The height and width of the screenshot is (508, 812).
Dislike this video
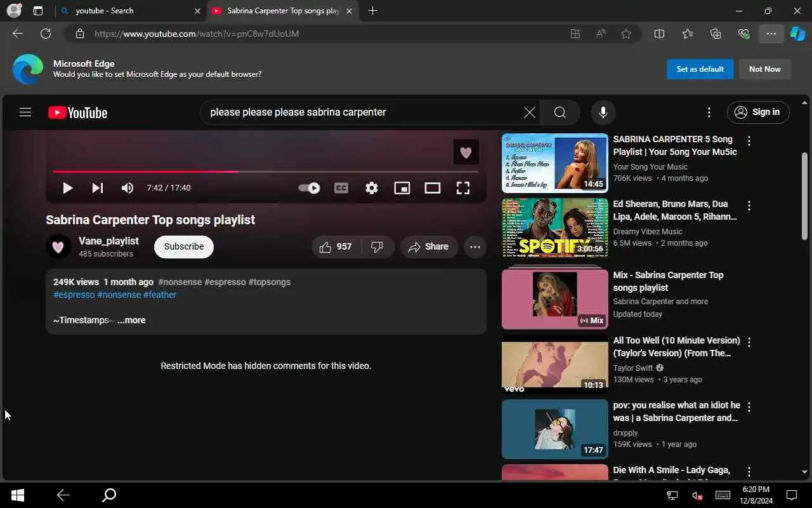377,247
